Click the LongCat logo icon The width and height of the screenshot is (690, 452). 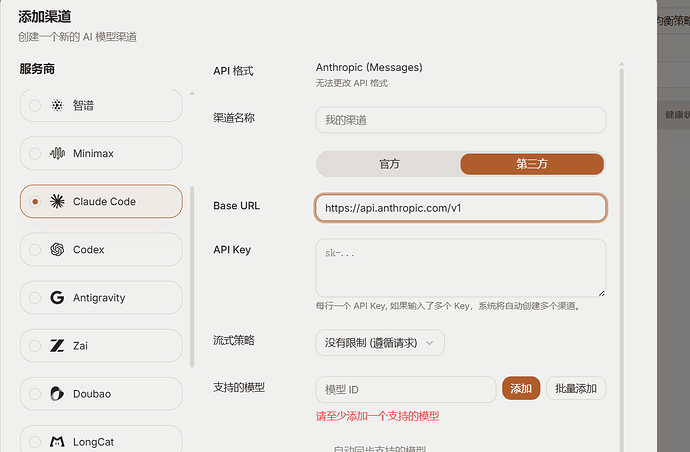tap(57, 441)
